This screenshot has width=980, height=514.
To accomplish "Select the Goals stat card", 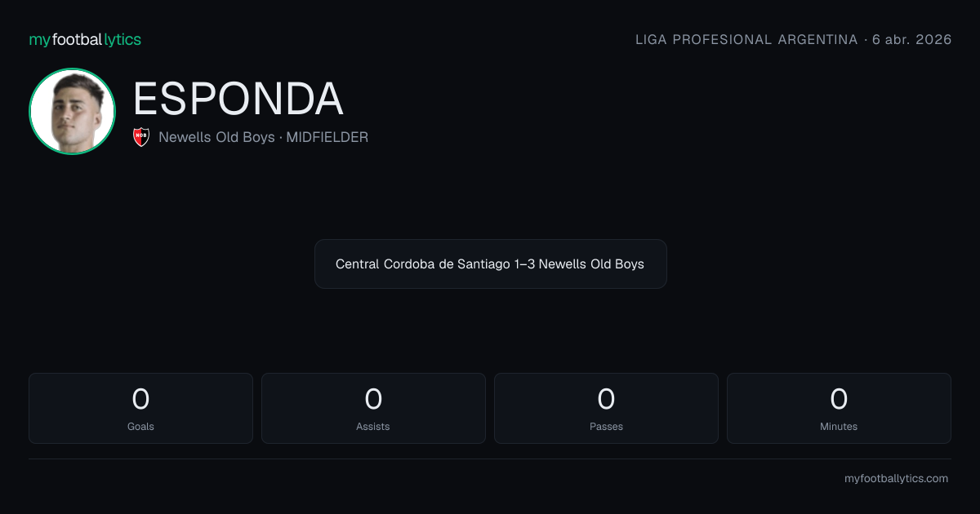I will pos(140,408).
